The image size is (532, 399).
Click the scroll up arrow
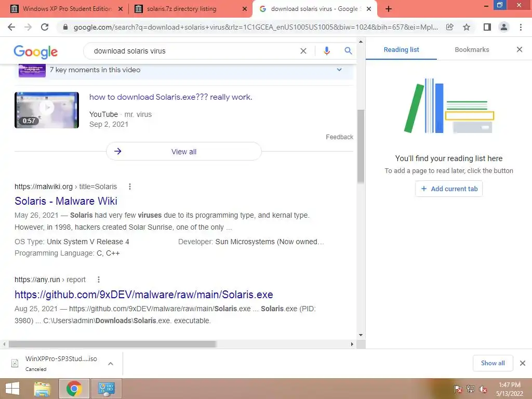tap(361, 42)
